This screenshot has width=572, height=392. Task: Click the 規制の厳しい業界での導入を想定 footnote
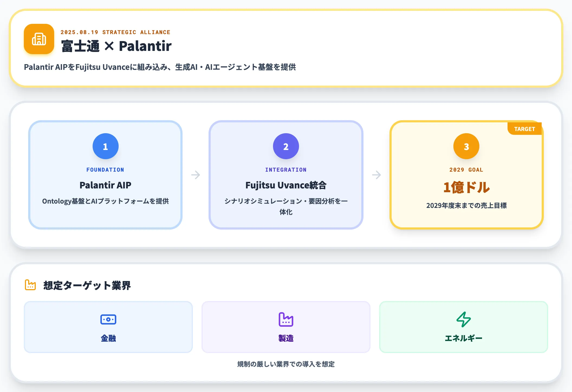coord(286,364)
